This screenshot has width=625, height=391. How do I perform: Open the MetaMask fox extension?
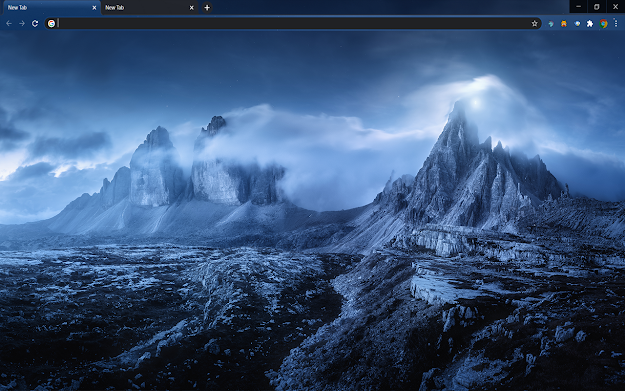(564, 24)
